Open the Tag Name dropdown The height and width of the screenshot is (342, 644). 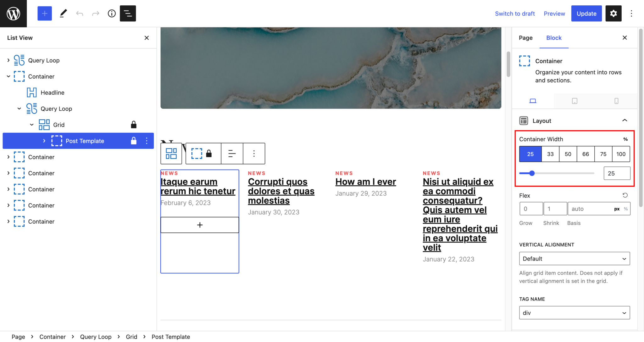coord(574,313)
